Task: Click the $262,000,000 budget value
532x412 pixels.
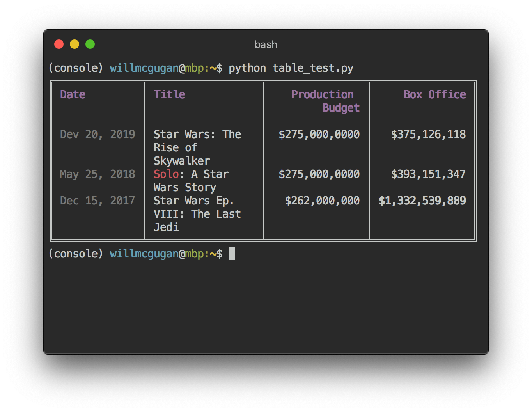Action: pyautogui.click(x=322, y=201)
